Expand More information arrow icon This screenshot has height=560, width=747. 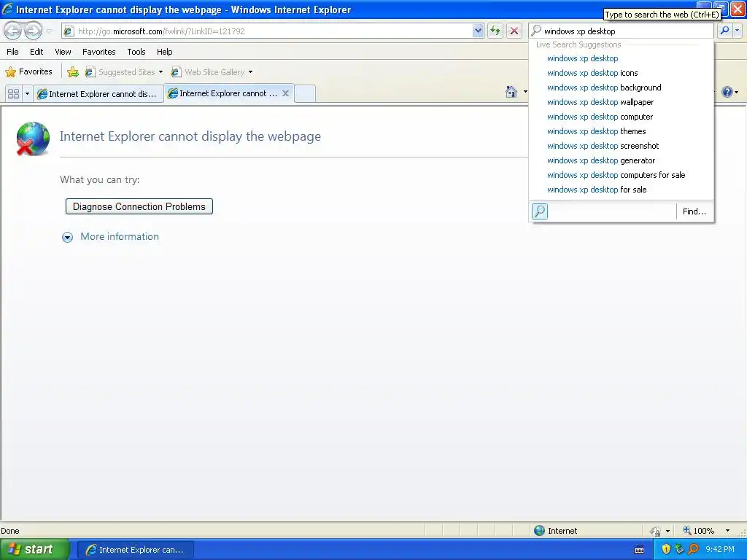pyautogui.click(x=67, y=237)
